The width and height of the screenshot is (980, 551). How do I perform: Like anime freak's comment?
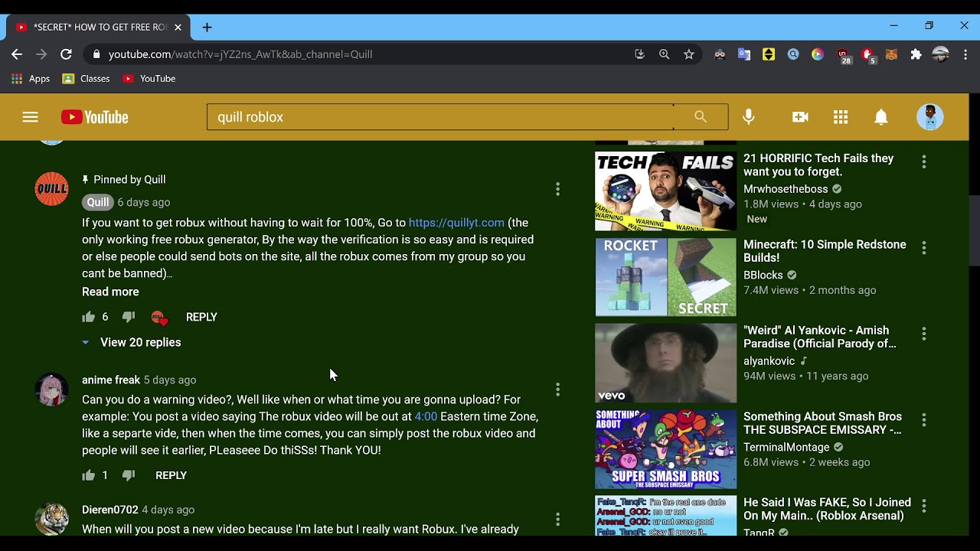coord(89,475)
